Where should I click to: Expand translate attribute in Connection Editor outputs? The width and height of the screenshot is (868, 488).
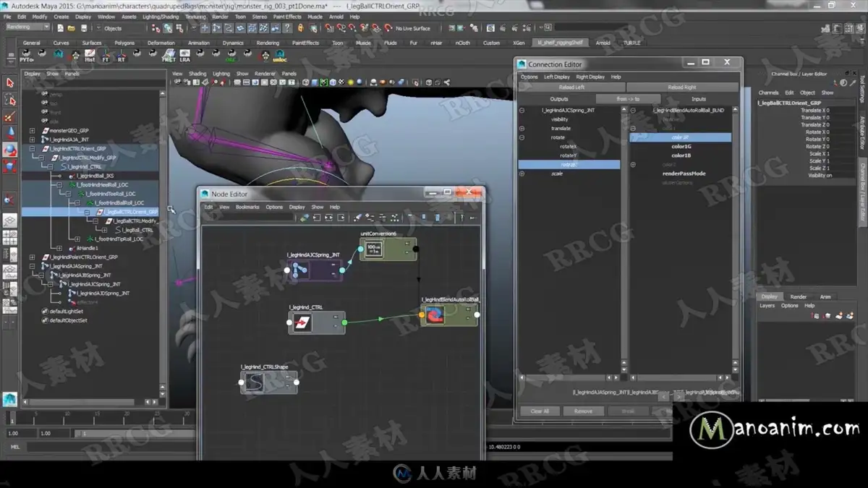(x=522, y=129)
